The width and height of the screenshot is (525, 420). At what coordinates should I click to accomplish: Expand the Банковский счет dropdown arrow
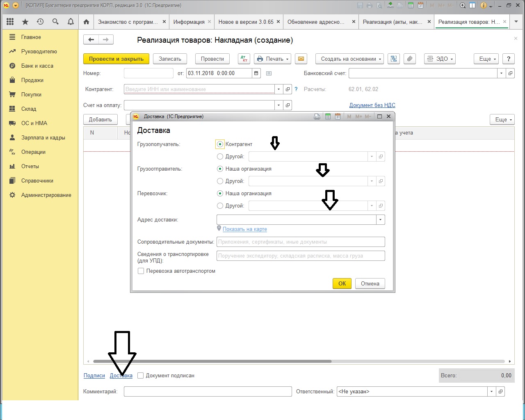click(502, 73)
